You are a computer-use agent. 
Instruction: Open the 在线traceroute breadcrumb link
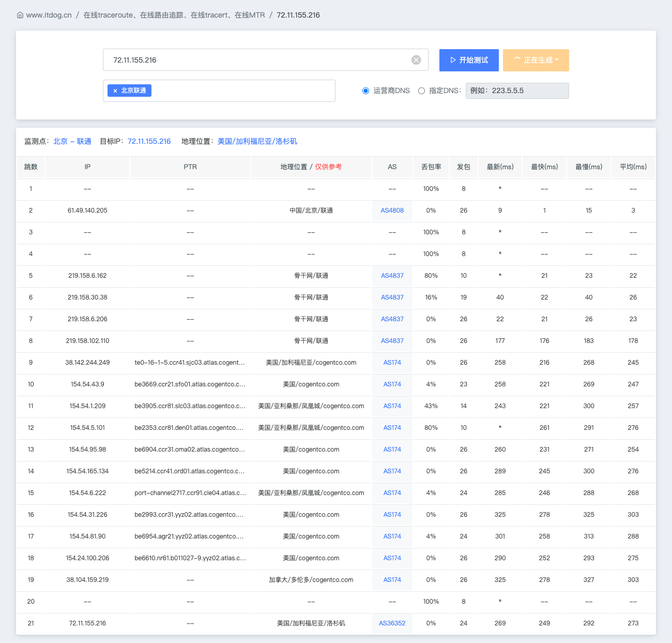(174, 15)
